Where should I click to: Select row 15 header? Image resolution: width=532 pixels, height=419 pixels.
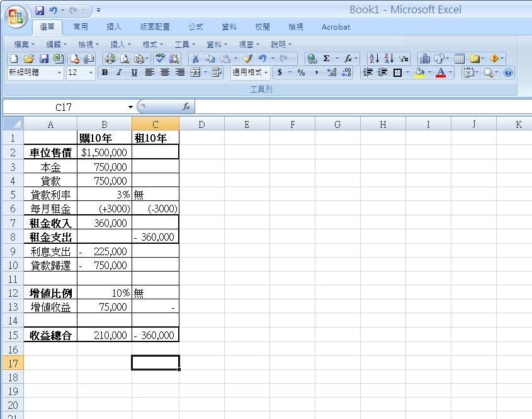click(x=13, y=335)
